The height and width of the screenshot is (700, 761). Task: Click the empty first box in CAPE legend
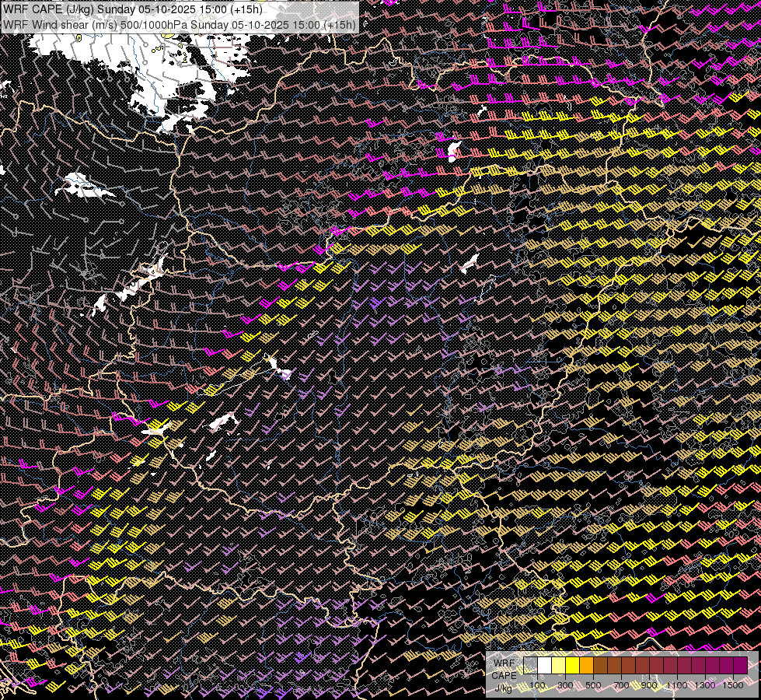[x=531, y=665]
